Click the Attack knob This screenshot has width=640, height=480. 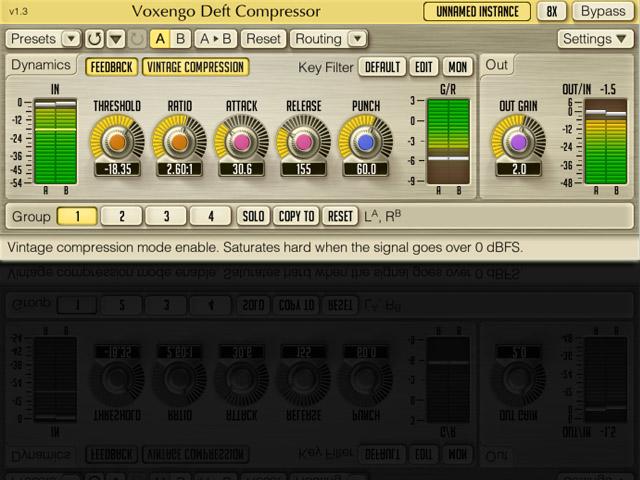(242, 142)
